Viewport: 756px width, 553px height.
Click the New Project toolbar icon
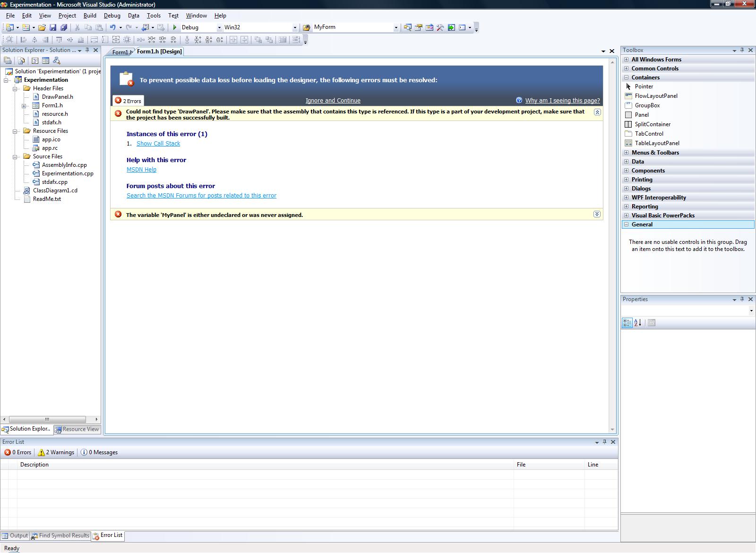9,27
